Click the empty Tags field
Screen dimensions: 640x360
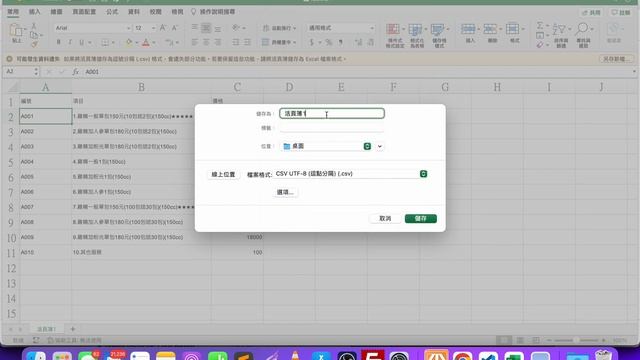click(331, 128)
